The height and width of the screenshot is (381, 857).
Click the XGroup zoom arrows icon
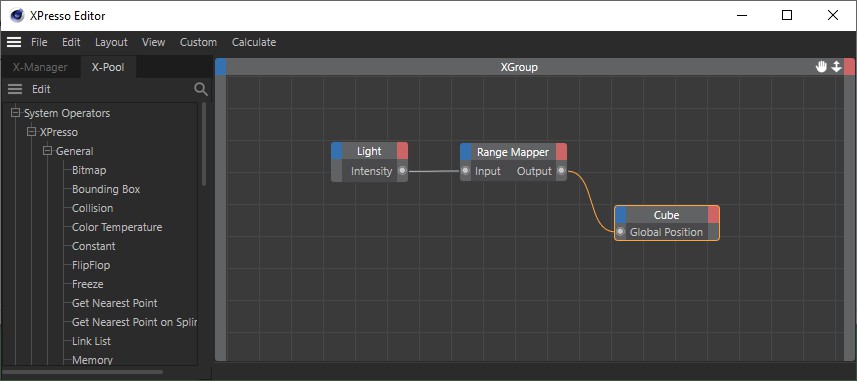[x=836, y=67]
